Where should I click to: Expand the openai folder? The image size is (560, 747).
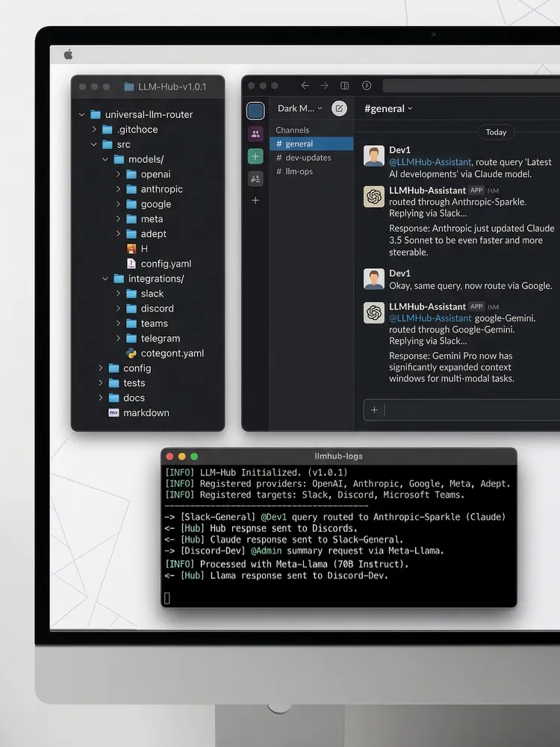118,174
